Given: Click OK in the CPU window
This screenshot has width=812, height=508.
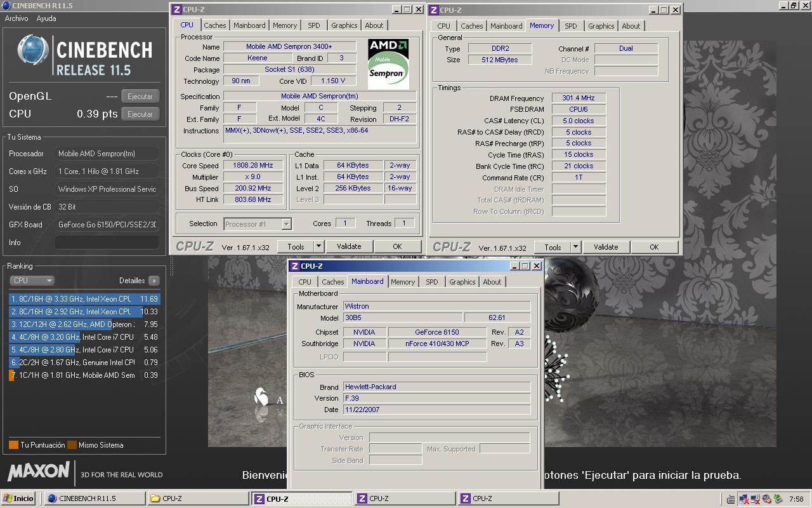Looking at the screenshot, I should (x=397, y=246).
